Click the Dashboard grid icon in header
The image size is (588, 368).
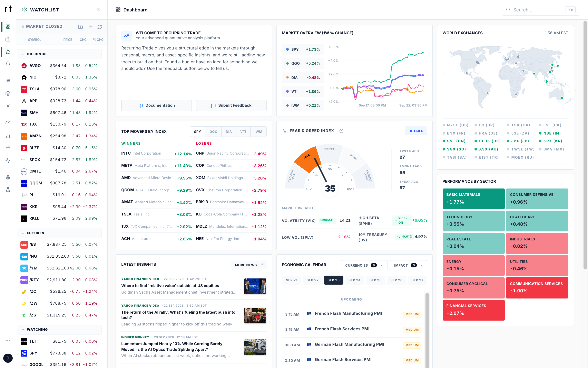[118, 10]
